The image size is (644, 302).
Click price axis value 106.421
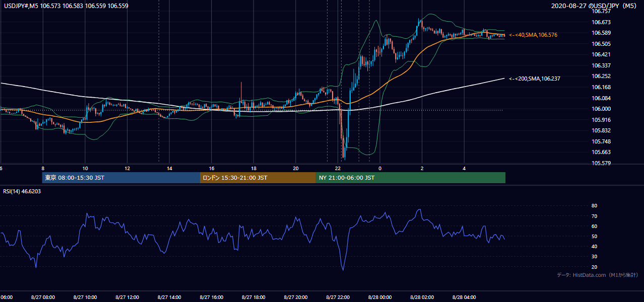[x=601, y=54]
